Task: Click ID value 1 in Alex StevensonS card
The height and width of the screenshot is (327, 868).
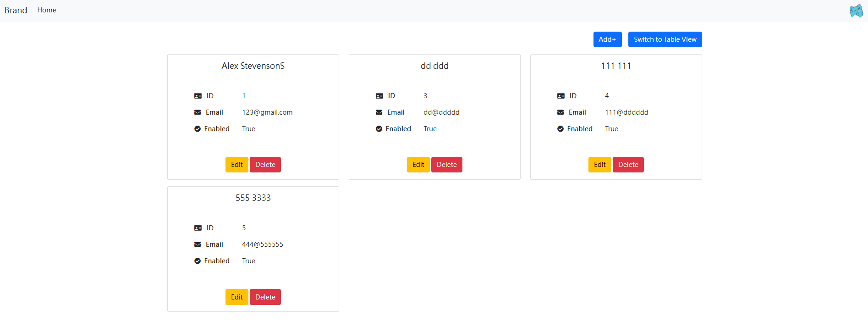Action: [x=244, y=96]
